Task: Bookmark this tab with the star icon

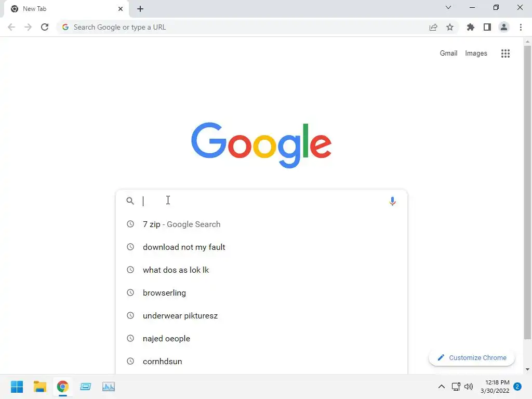Action: (449, 27)
